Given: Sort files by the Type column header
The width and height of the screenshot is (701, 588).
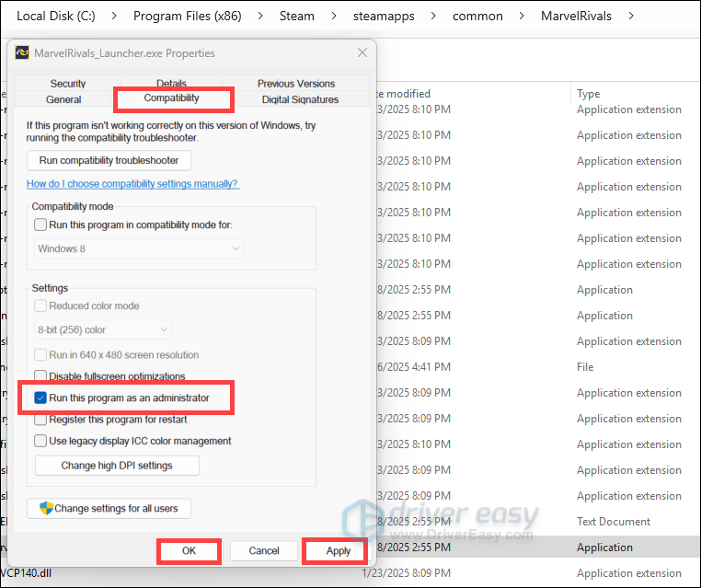Looking at the screenshot, I should click(589, 94).
